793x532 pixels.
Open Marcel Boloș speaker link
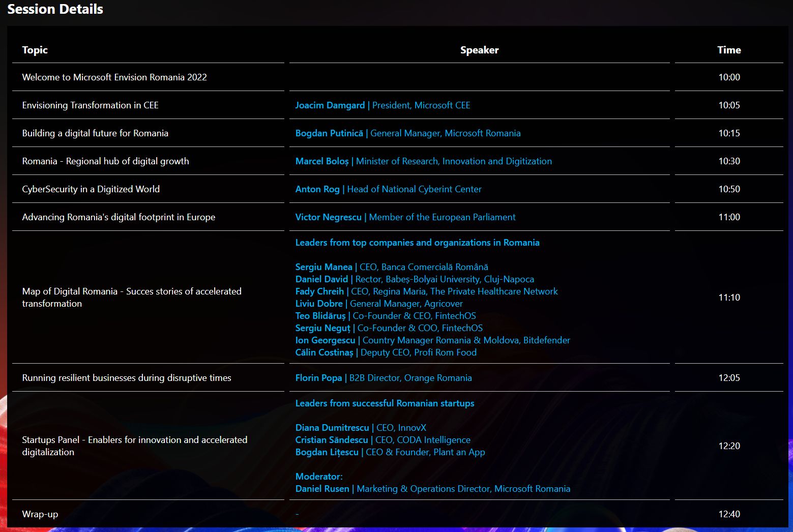point(423,161)
